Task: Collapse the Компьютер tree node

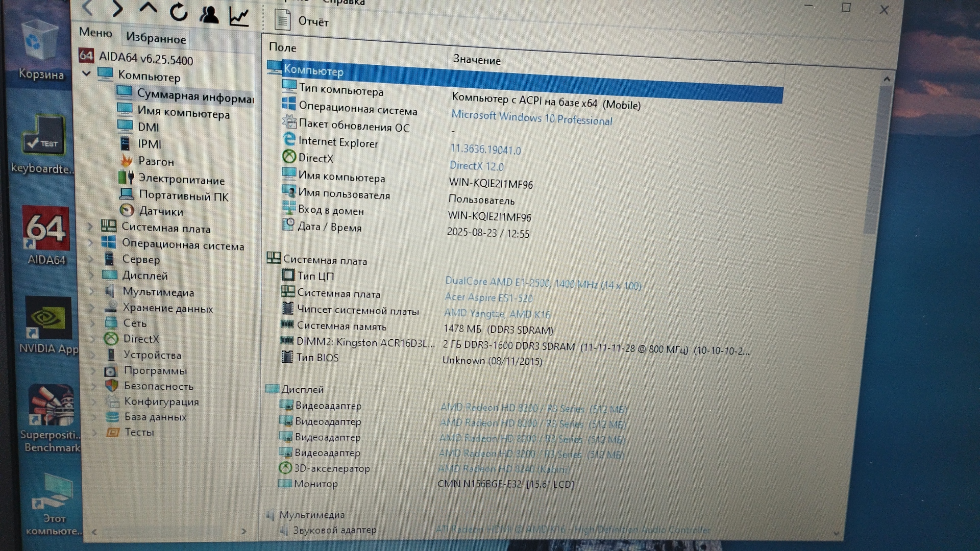Action: (x=86, y=73)
